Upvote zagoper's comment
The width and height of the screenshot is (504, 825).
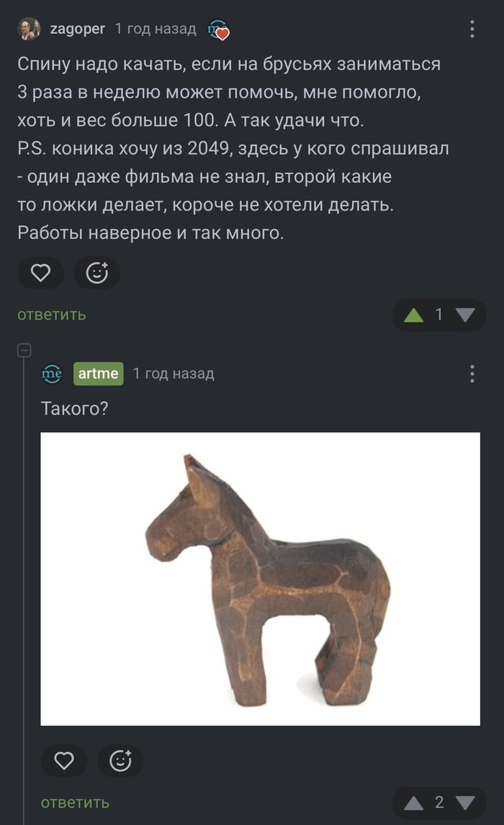point(413,315)
